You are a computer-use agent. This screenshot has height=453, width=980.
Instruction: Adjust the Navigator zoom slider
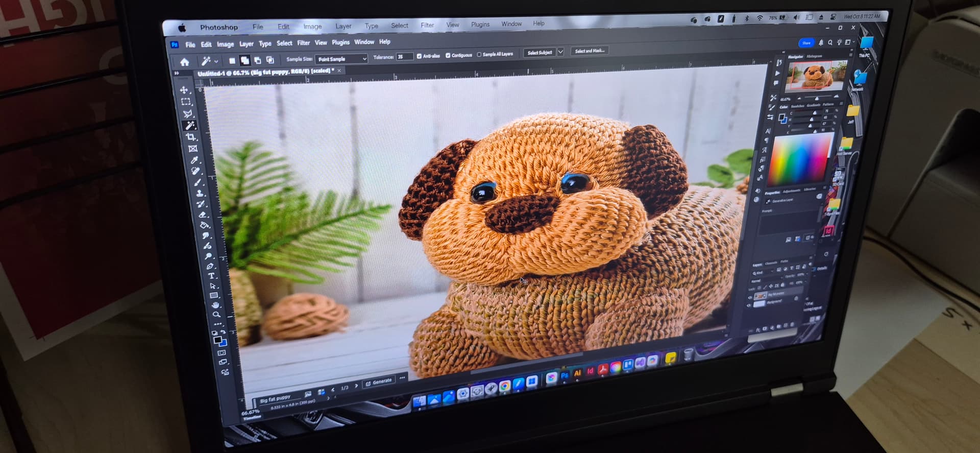[x=817, y=98]
